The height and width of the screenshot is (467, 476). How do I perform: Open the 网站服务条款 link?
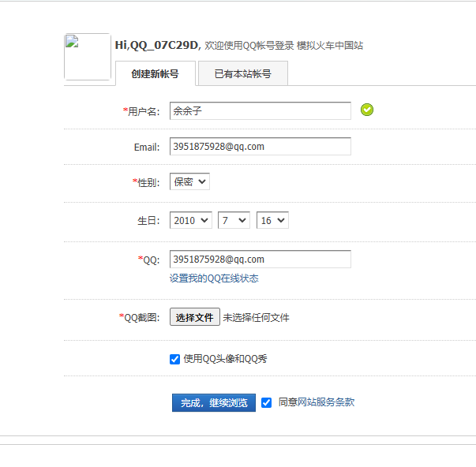(x=326, y=402)
